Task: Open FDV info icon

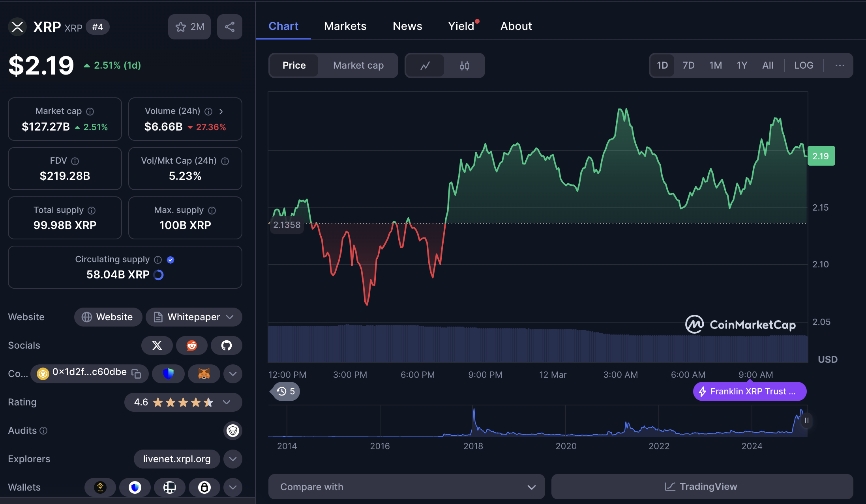Action: (75, 161)
